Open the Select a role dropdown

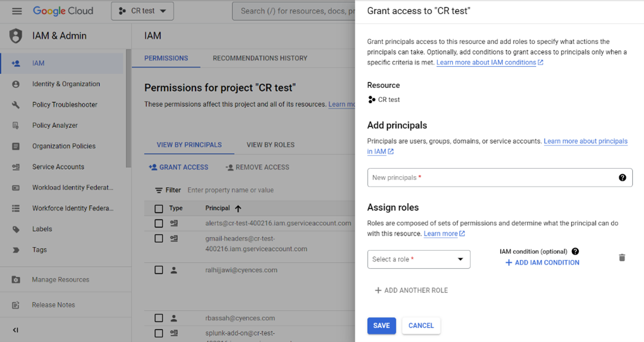click(x=419, y=259)
